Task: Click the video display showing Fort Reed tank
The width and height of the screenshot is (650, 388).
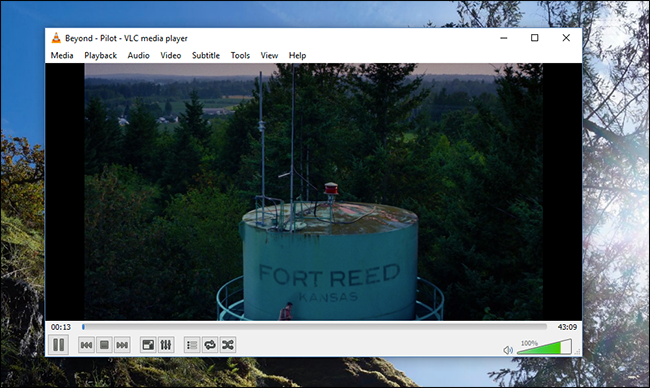Action: (313, 192)
